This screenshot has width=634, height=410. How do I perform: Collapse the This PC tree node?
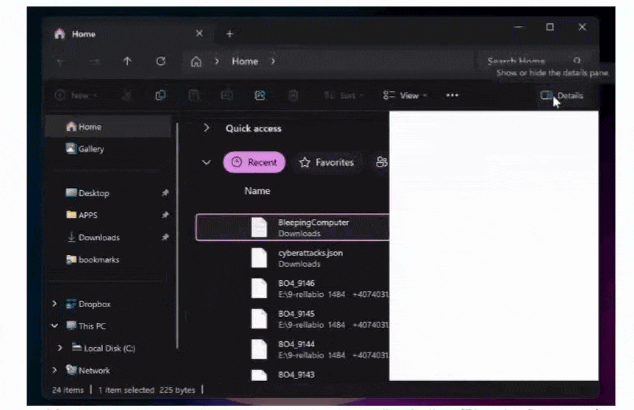coord(54,326)
